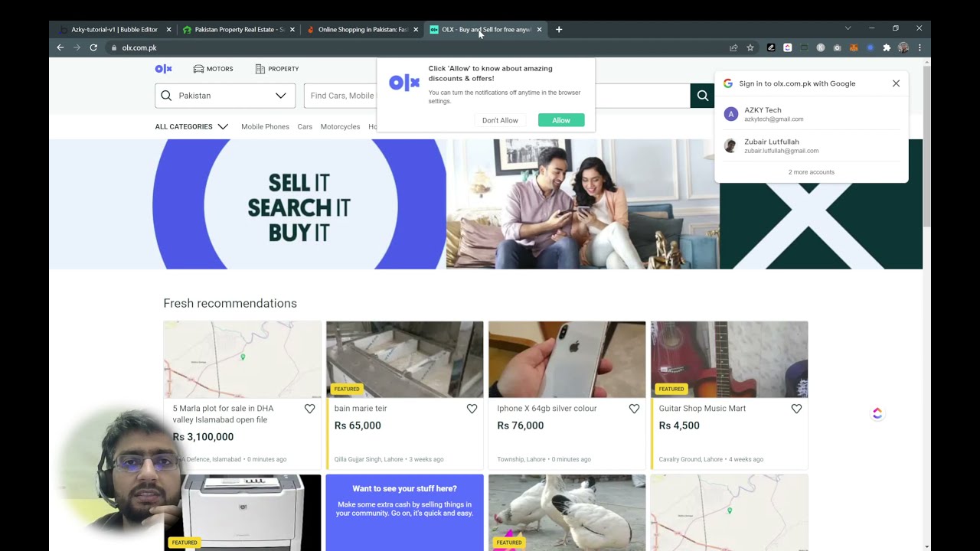Close the Bubble Editor tab
This screenshot has height=551, width=980.
click(x=168, y=29)
